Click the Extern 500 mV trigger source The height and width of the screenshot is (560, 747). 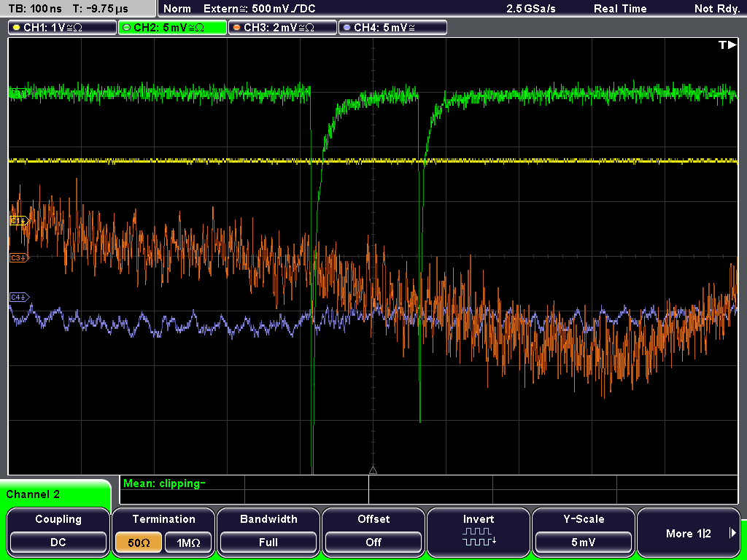259,9
